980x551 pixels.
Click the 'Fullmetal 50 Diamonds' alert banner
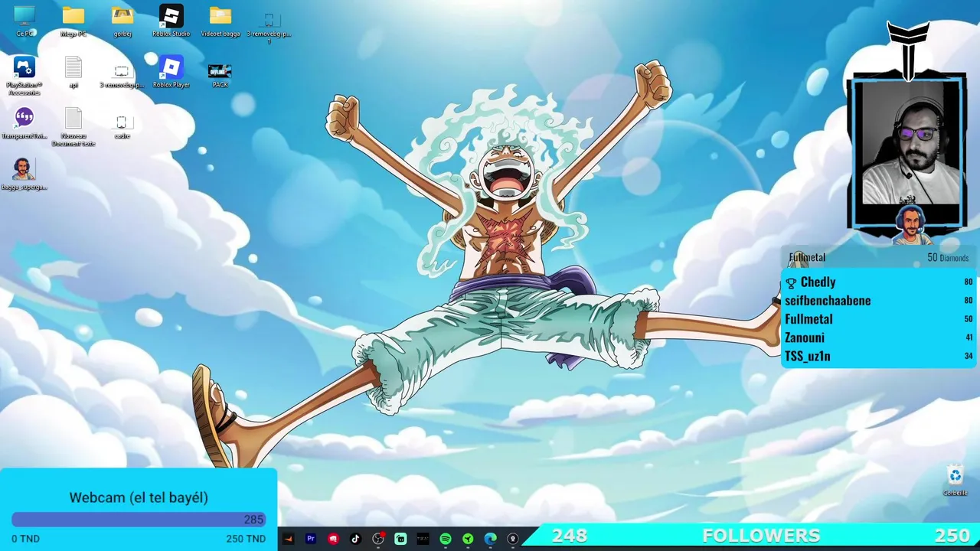[x=879, y=258]
